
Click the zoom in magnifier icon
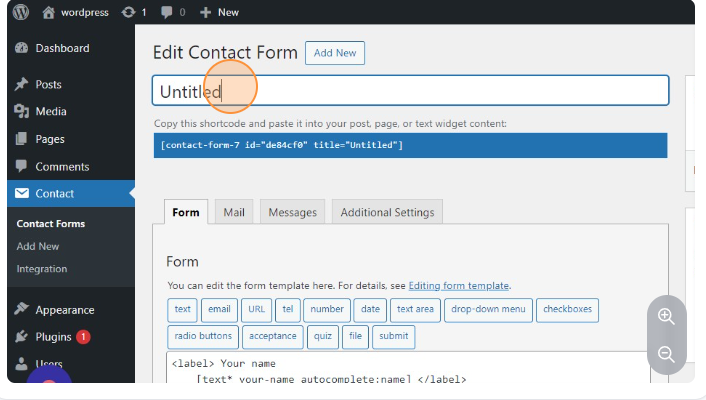[666, 316]
